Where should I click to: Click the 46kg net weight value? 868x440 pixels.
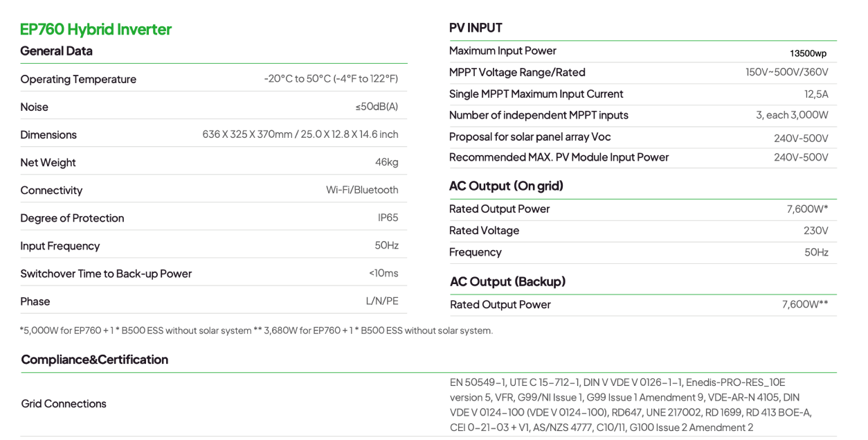pyautogui.click(x=386, y=163)
